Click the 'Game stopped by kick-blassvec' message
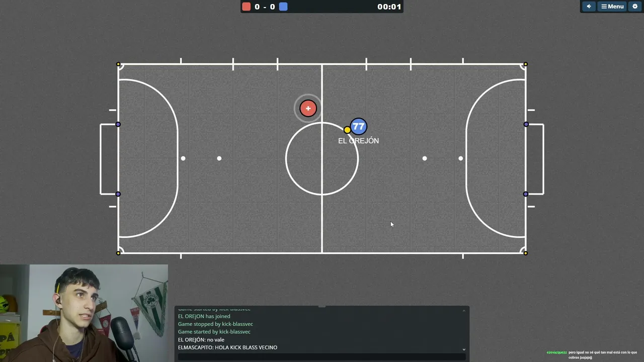644x362 pixels. 215,324
